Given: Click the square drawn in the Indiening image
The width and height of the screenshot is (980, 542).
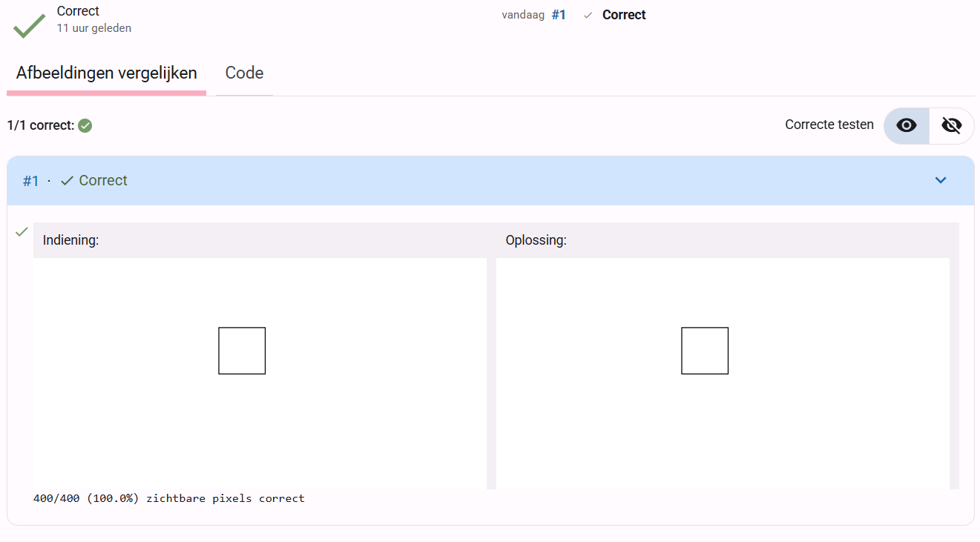Looking at the screenshot, I should tap(242, 351).
